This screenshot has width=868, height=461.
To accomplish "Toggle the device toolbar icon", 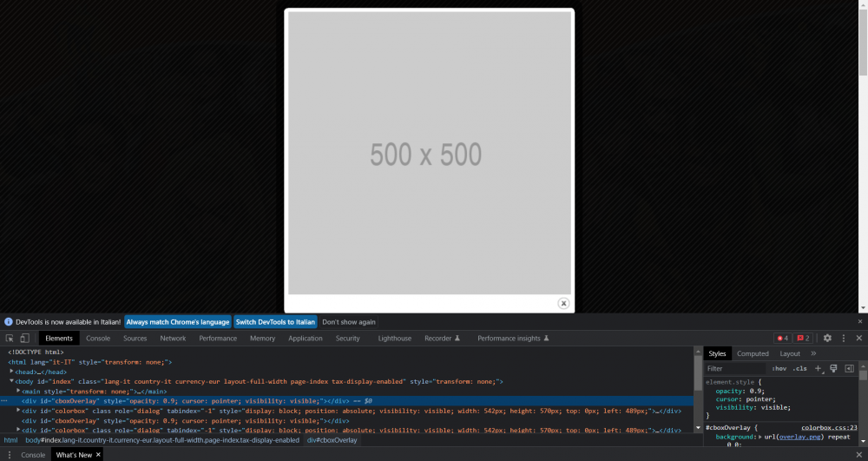I will [x=25, y=338].
